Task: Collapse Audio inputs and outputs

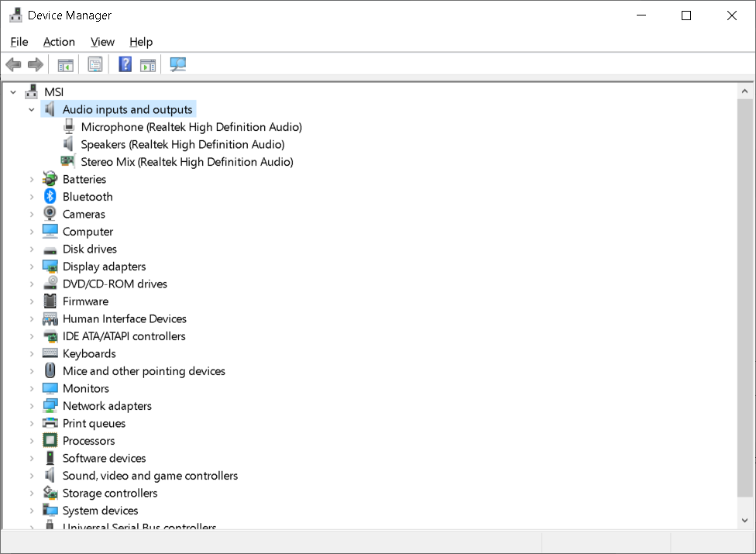Action: [x=32, y=109]
